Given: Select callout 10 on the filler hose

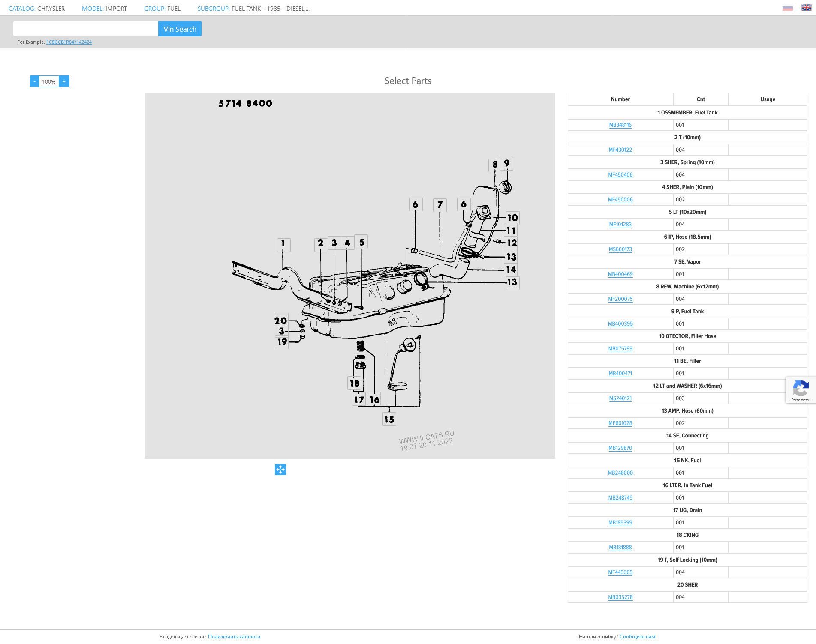Looking at the screenshot, I should point(512,218).
